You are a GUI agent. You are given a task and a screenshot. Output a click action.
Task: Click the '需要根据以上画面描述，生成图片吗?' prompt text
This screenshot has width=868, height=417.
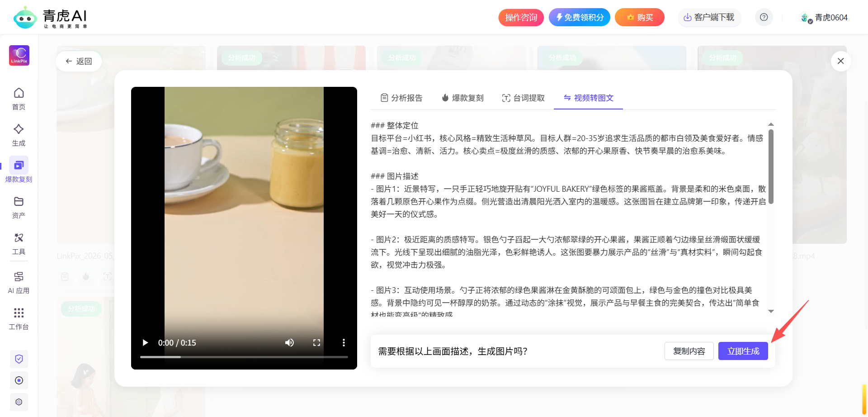[x=453, y=351]
